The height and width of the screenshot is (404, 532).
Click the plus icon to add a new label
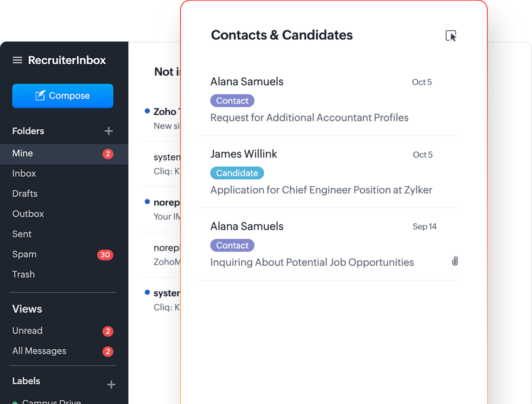coord(111,384)
